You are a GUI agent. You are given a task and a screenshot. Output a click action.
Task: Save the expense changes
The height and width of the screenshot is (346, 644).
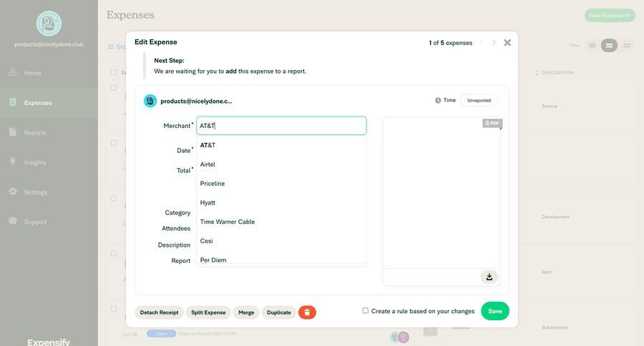click(x=495, y=311)
